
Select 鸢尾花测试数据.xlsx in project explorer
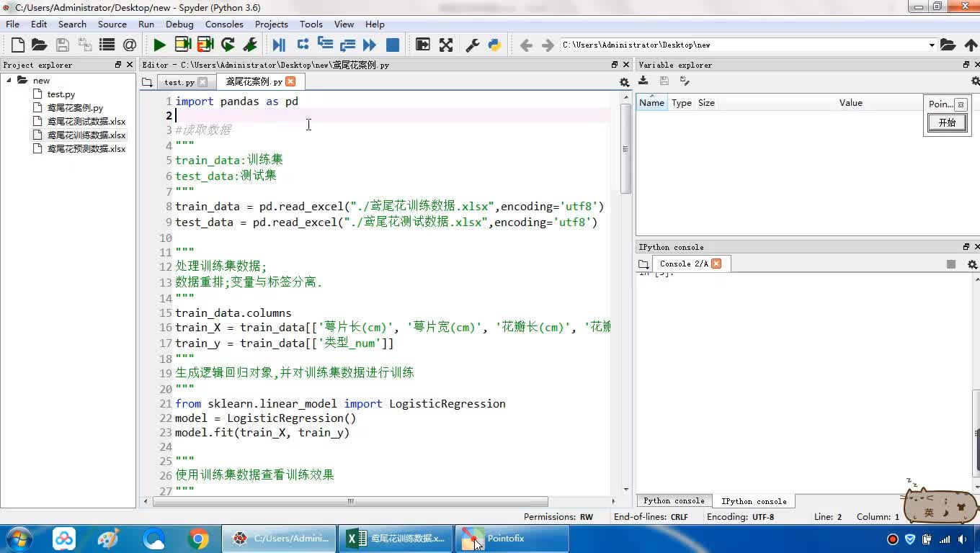click(86, 122)
